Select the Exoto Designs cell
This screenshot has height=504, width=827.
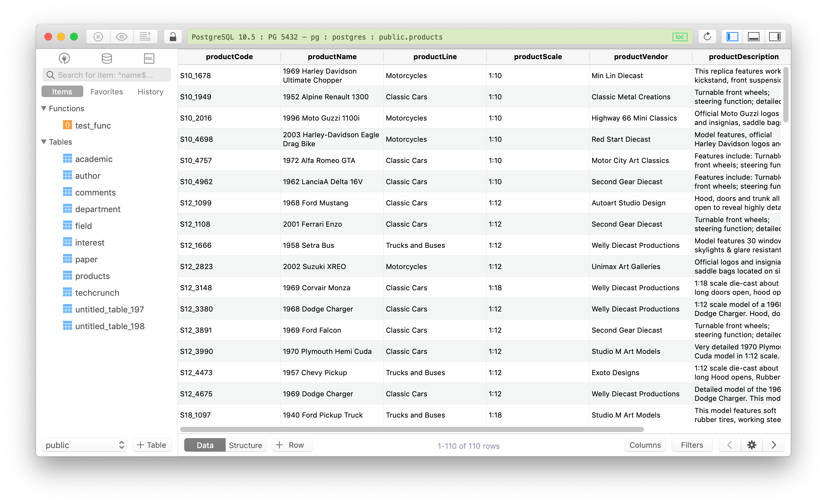641,373
